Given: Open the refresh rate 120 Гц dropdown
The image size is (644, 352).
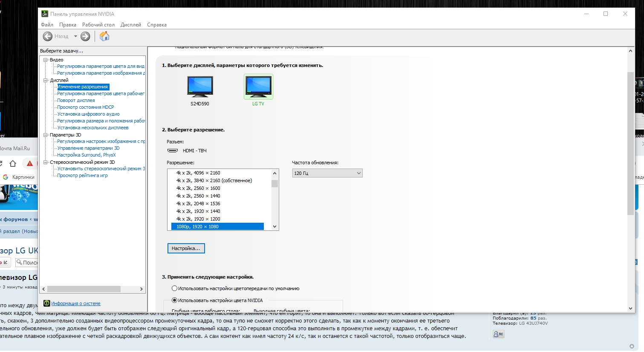Looking at the screenshot, I should pyautogui.click(x=327, y=173).
